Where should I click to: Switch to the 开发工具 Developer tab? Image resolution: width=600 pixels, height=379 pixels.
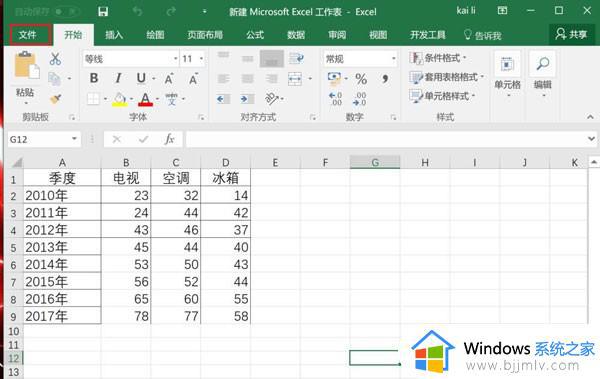pyautogui.click(x=427, y=35)
